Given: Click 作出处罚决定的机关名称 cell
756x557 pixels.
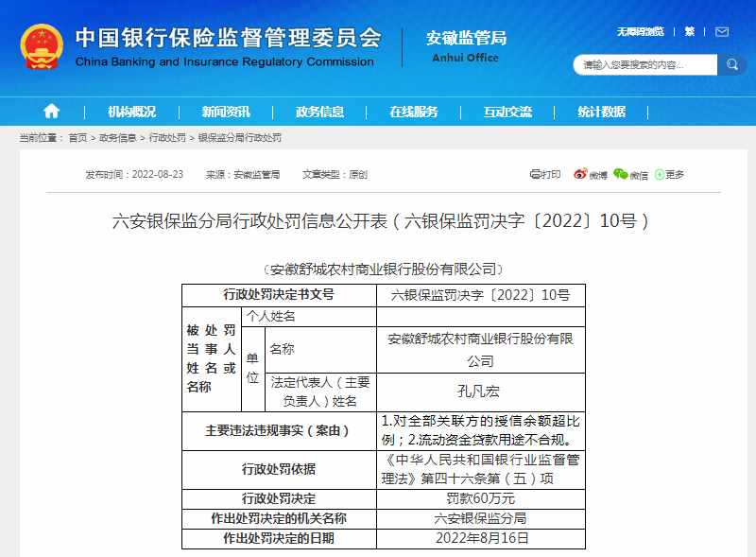Looking at the screenshot, I should tap(279, 519).
